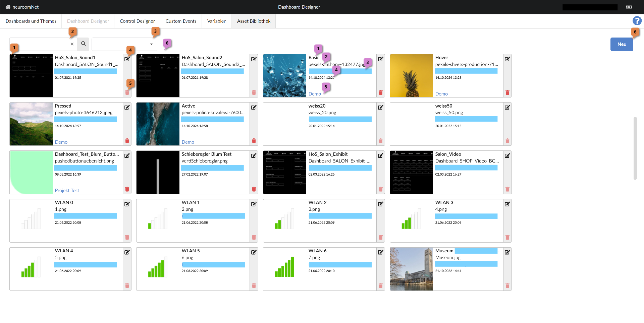Screen dimensions: 644x323
Task: Edit the Museum asset
Action: pyautogui.click(x=507, y=252)
